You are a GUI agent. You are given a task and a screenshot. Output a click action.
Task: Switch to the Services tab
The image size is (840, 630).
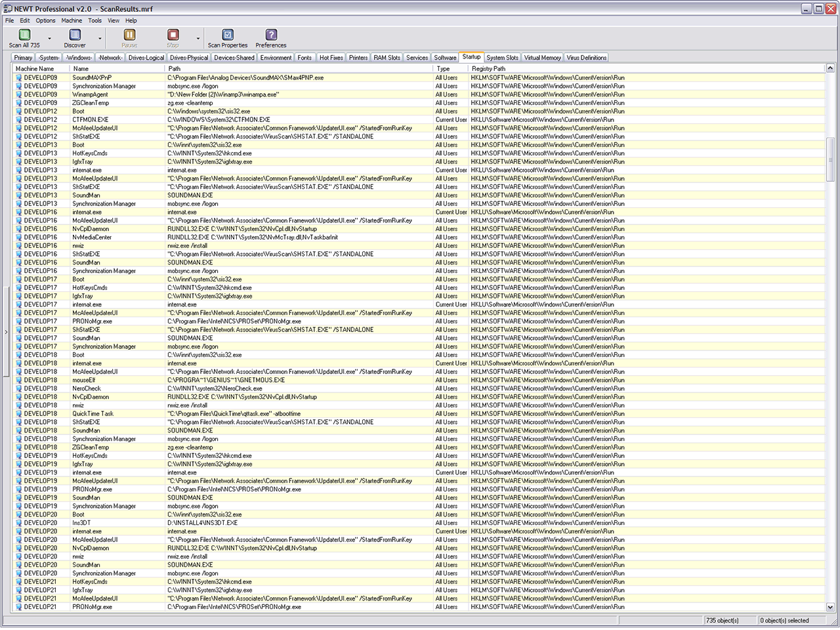pos(417,58)
